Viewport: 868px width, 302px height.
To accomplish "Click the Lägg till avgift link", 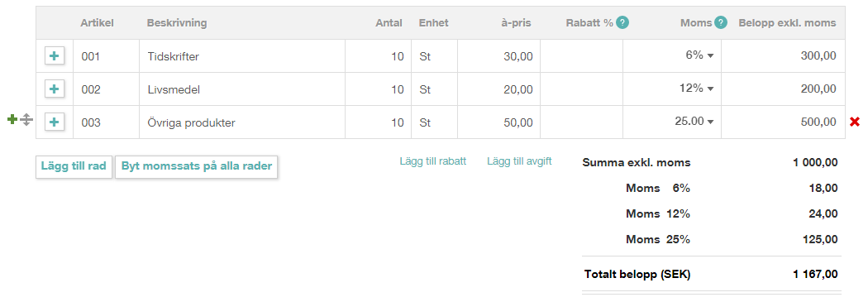I will (519, 162).
